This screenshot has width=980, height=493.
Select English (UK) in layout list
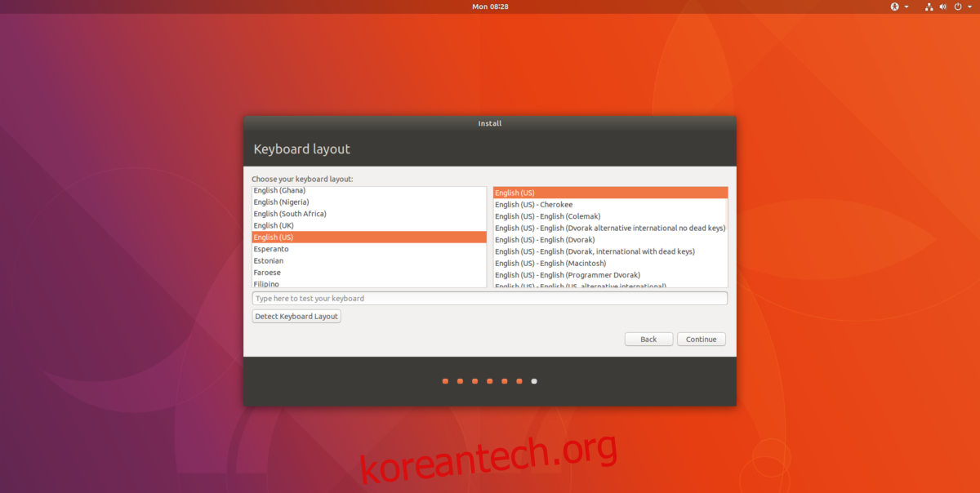(274, 225)
